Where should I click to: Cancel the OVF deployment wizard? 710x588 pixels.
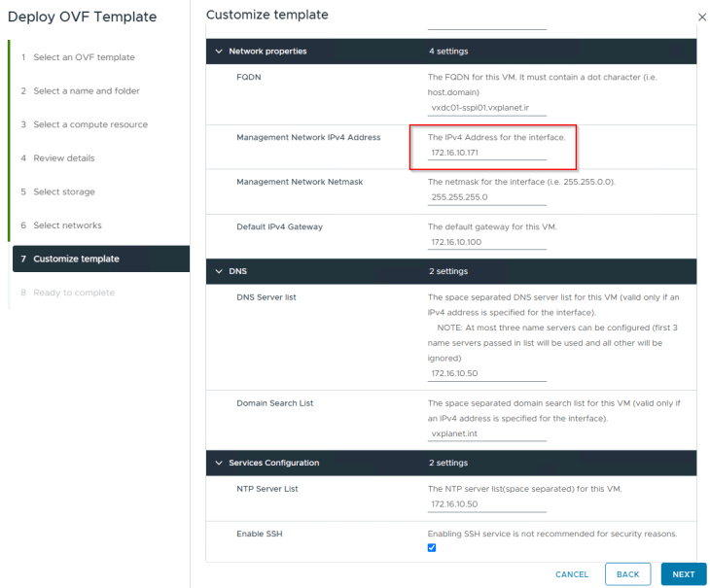pyautogui.click(x=572, y=574)
